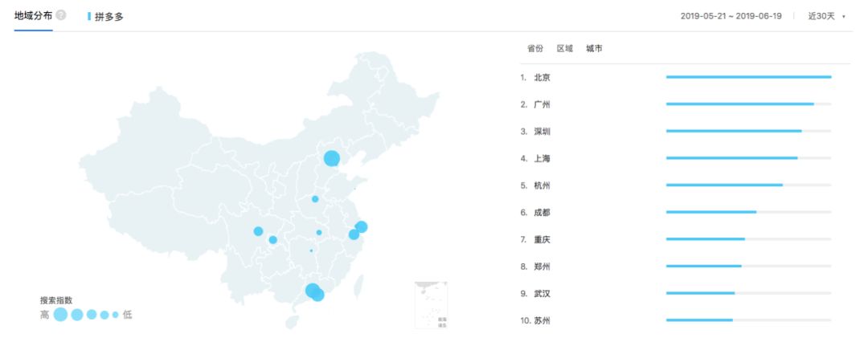
Task: Switch to the 省份 tab
Action: 535,49
